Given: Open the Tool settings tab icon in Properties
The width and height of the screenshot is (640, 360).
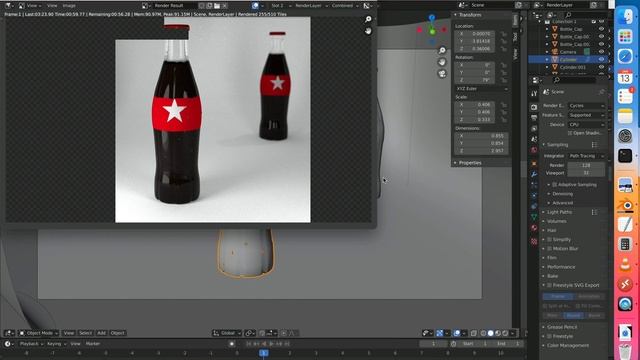Looking at the screenshot, I should click(534, 94).
